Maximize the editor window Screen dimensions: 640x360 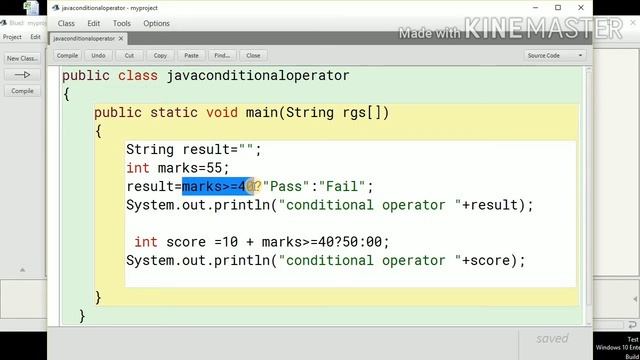pos(558,8)
